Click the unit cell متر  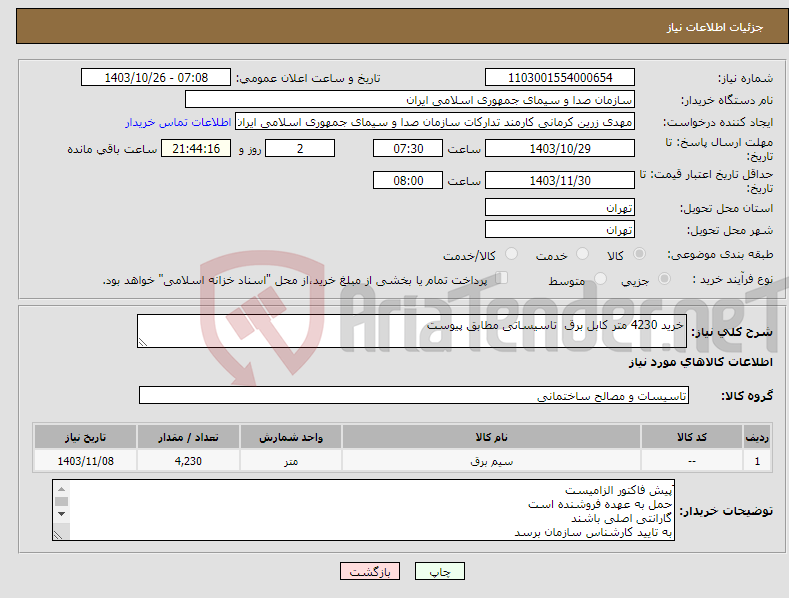tap(291, 461)
